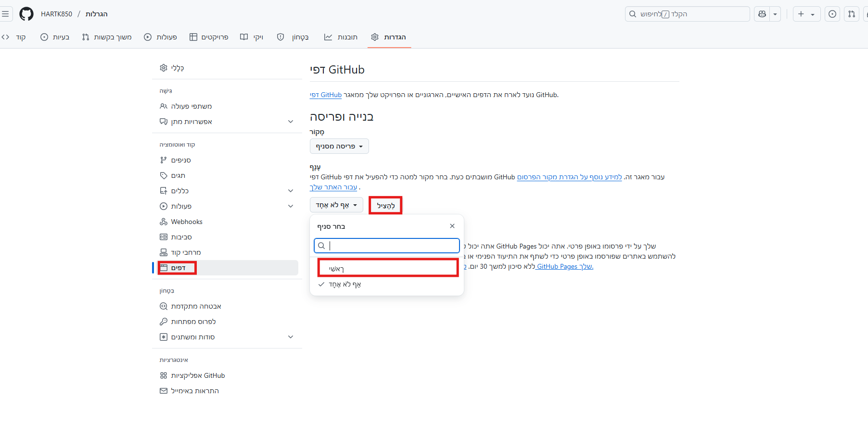Click the לְהַצִיל save button
868x423 pixels.
click(385, 205)
